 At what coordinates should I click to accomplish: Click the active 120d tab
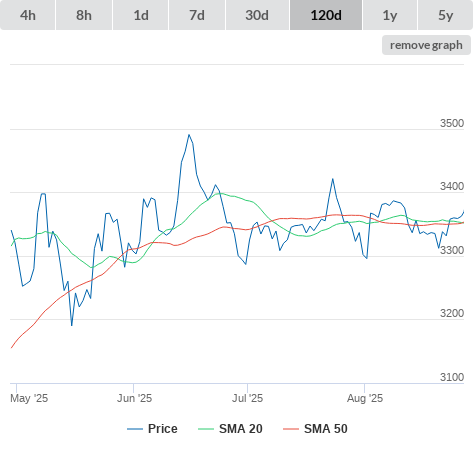tap(326, 15)
